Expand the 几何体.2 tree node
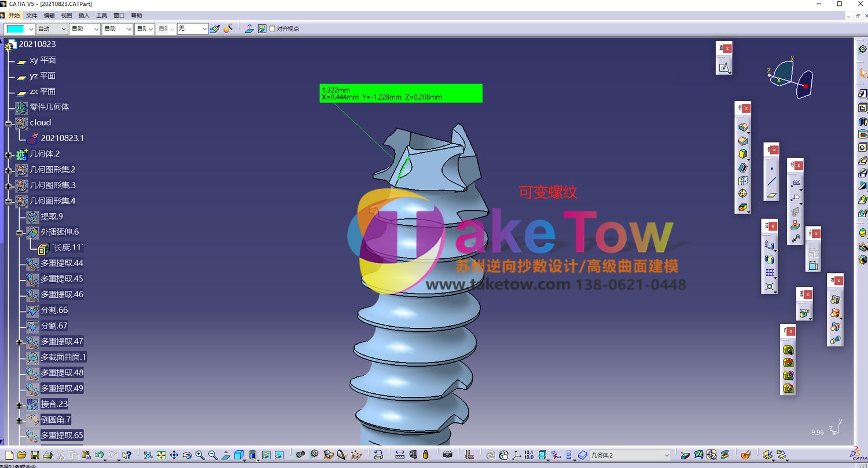This screenshot has height=468, width=868. pyautogui.click(x=9, y=155)
